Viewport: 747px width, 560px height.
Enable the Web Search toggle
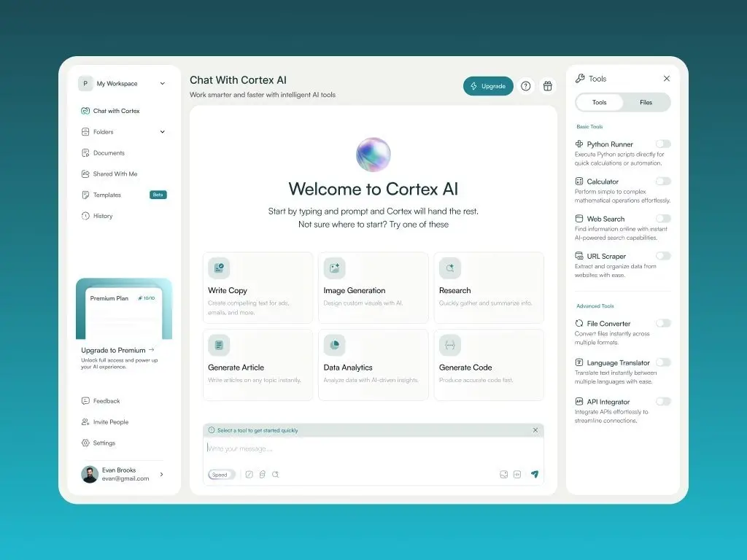click(x=663, y=219)
